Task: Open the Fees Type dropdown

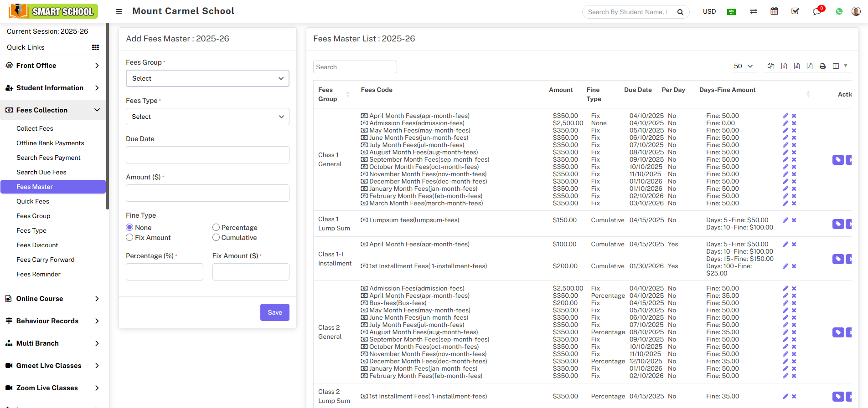Action: click(207, 117)
